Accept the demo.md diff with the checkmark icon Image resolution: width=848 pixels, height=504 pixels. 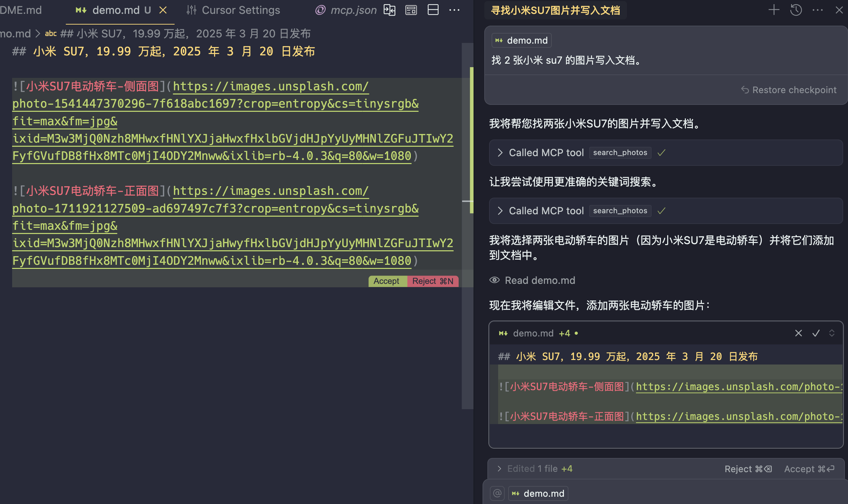point(816,333)
